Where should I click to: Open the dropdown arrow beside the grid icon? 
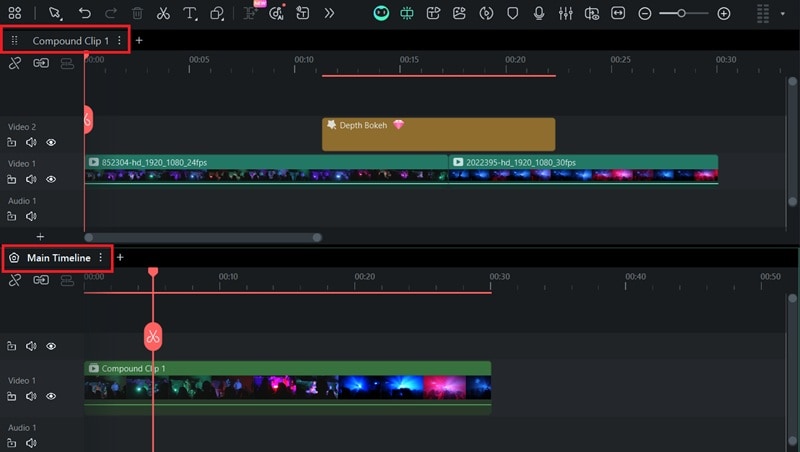(x=783, y=14)
